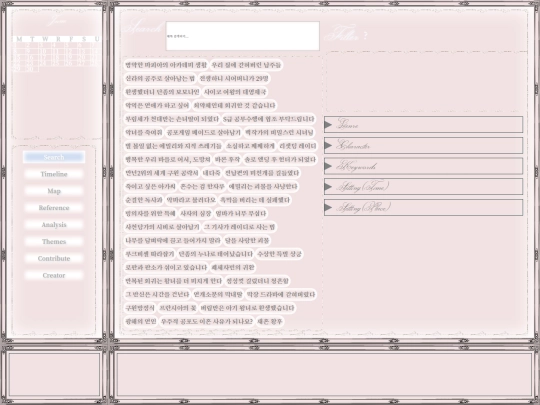Select the title 소심하고 쩨쩨하게
The width and height of the screenshot is (540, 405).
[251, 146]
